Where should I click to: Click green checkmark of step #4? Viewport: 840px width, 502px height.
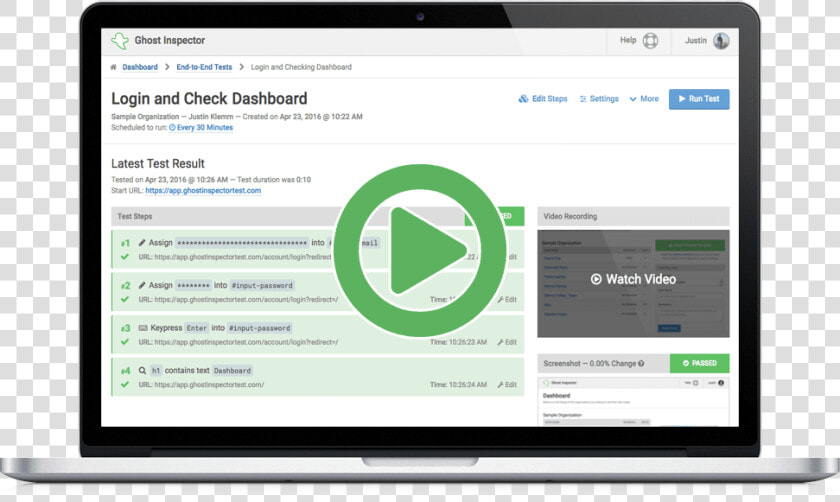pos(125,384)
